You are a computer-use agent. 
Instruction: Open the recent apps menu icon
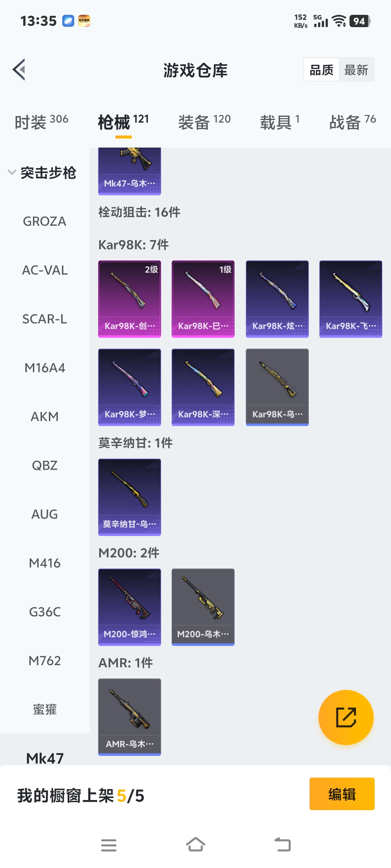pyautogui.click(x=109, y=845)
